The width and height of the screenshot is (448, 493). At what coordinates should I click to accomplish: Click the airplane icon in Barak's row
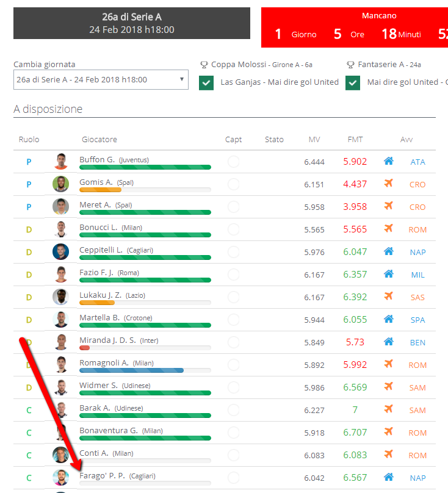(x=388, y=409)
